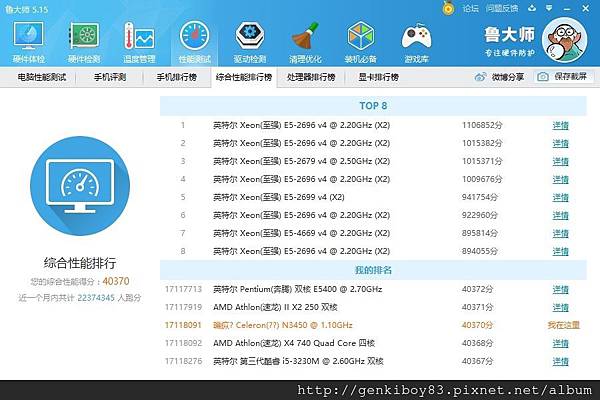600x400 pixels.
Task: Click the TOP 8 section header
Action: [x=373, y=106]
